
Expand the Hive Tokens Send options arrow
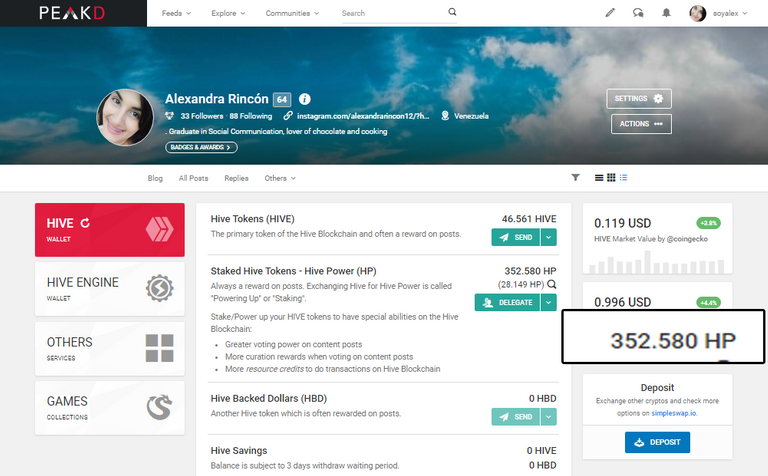tap(549, 237)
